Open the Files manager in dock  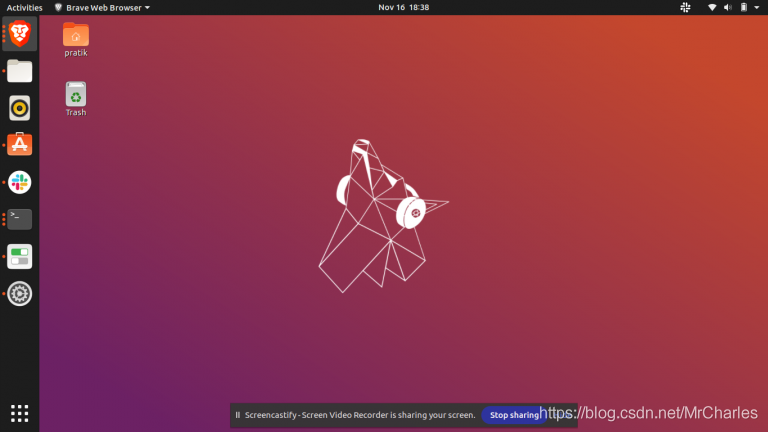[x=20, y=71]
